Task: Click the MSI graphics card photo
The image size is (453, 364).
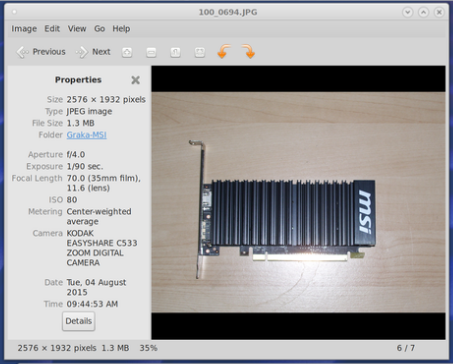Action: click(298, 202)
